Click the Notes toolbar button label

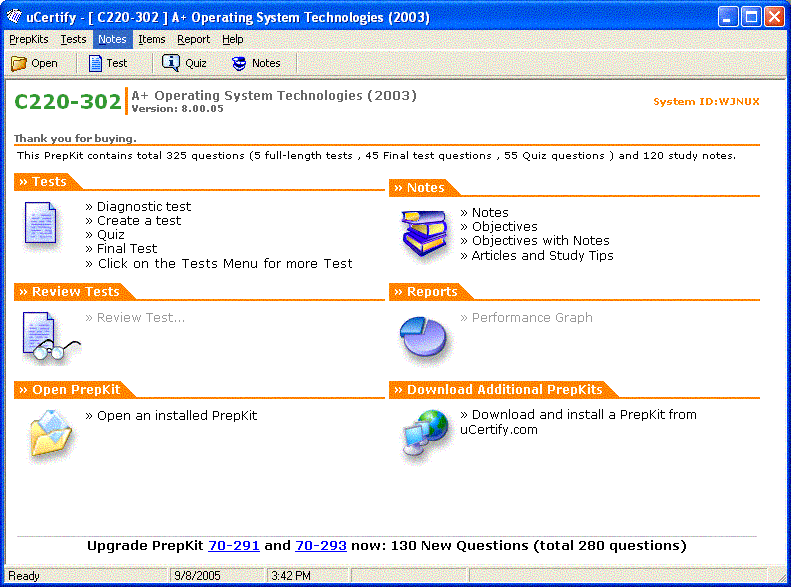tap(266, 64)
